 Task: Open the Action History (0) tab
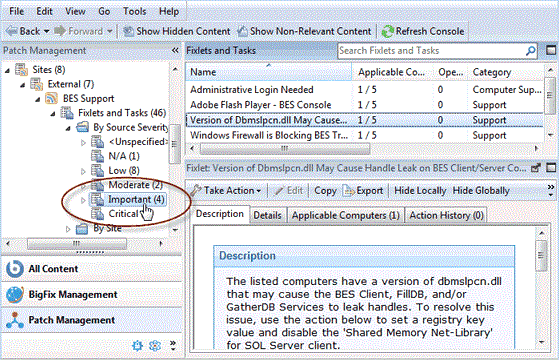pyautogui.click(x=446, y=215)
